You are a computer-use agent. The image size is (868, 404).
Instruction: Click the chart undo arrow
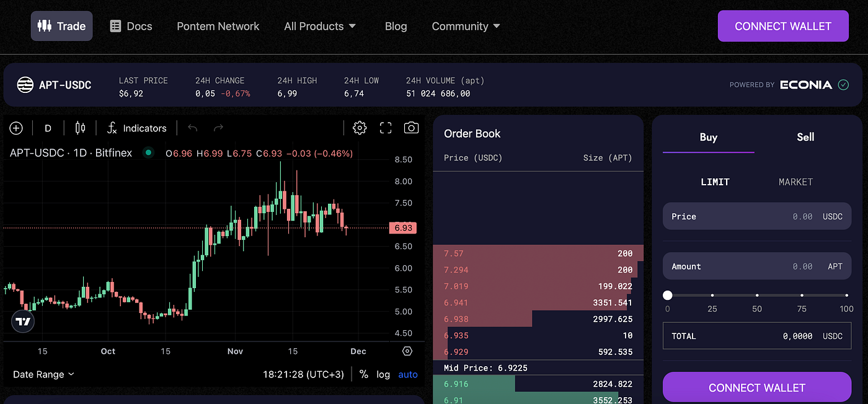pos(193,128)
